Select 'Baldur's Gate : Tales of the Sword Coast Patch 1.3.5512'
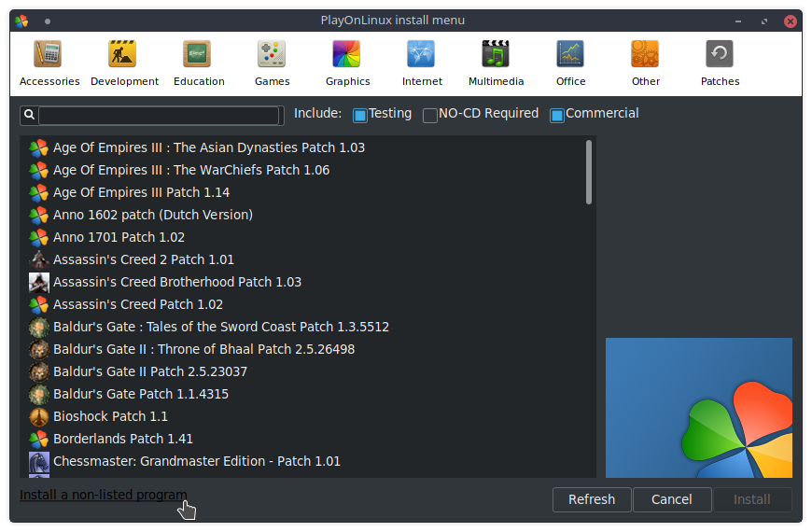Viewport: 812px width, 532px height. [x=221, y=327]
